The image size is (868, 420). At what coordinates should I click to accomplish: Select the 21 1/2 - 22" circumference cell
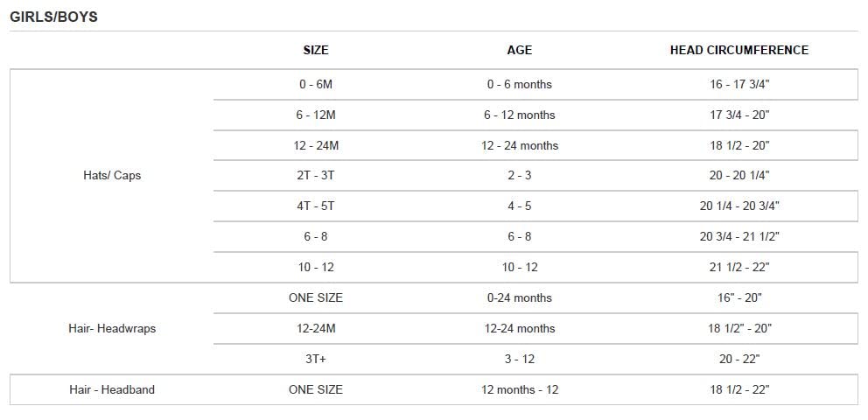pyautogui.click(x=739, y=267)
